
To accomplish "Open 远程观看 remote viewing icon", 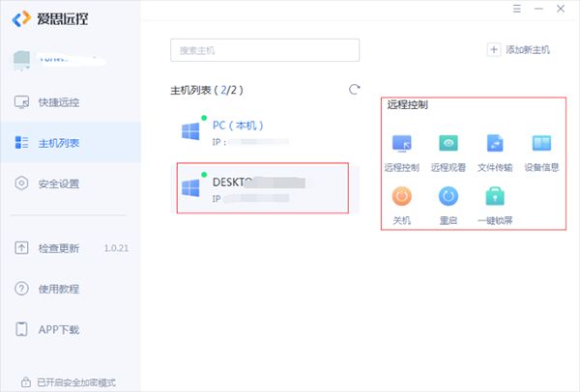I will [x=448, y=145].
